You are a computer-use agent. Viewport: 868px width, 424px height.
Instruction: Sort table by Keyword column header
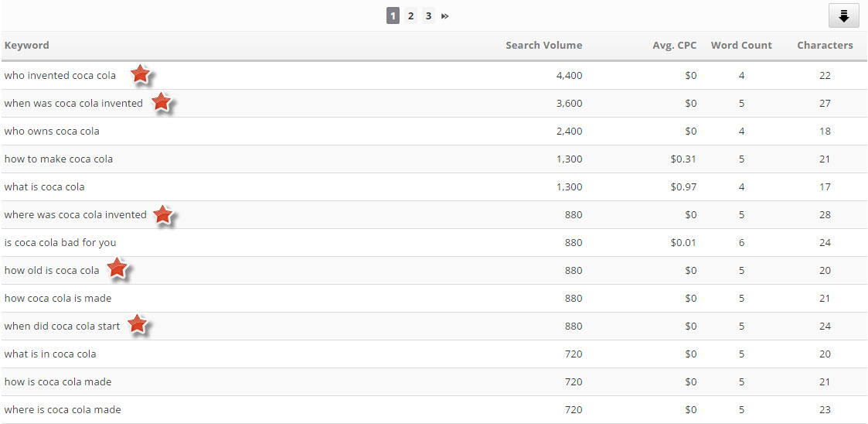[27, 45]
